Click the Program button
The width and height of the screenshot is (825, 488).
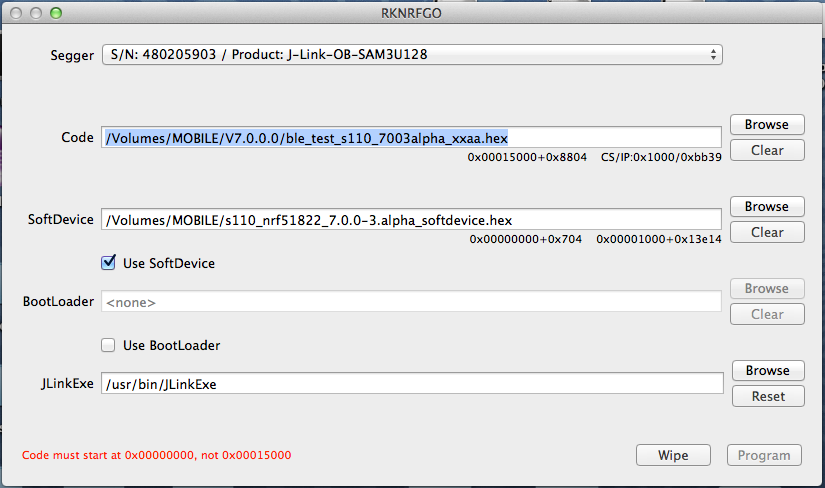tap(764, 455)
